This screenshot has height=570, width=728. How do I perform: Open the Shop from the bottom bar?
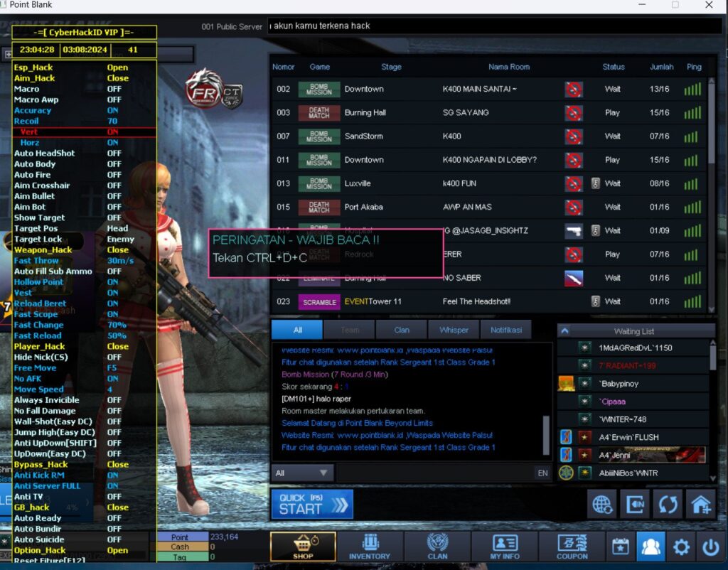(304, 547)
